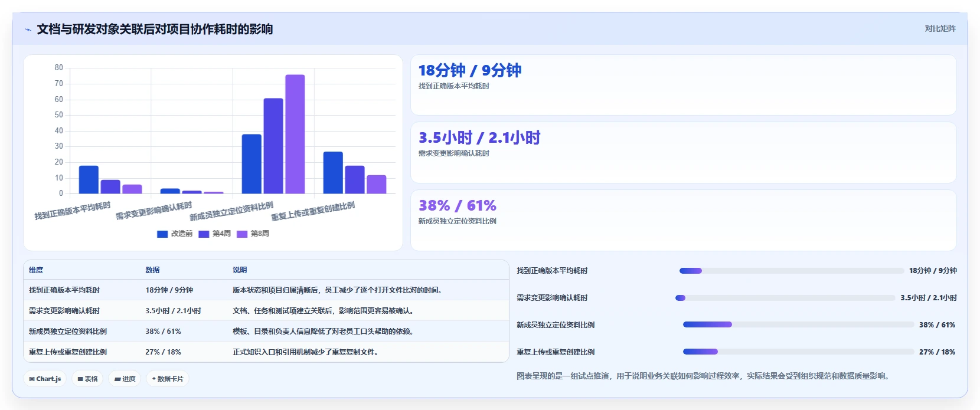Click the 需求变更影响确认耗时 progress bar
The height and width of the screenshot is (410, 980).
point(785,298)
